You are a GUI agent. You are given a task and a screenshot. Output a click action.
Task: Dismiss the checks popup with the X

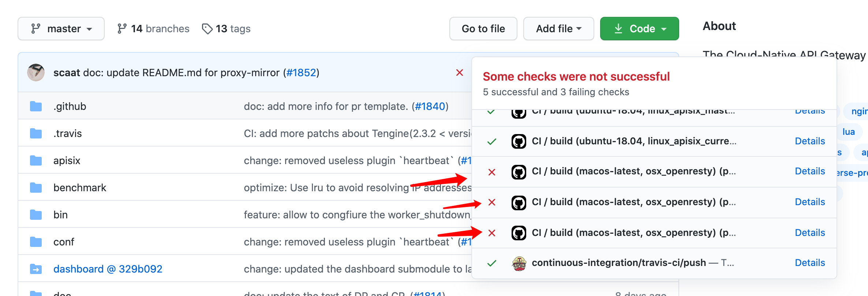460,73
